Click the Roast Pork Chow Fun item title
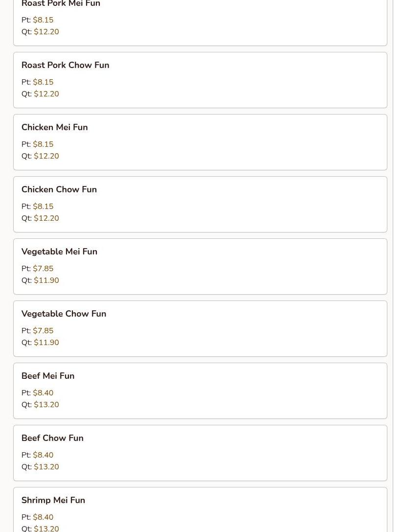Viewport: 403px width, 532px height. (x=65, y=65)
